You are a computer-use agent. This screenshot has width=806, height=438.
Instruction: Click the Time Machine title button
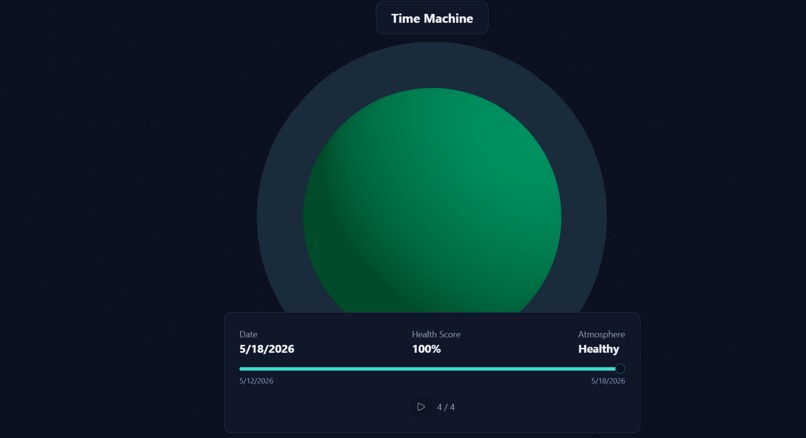point(432,18)
